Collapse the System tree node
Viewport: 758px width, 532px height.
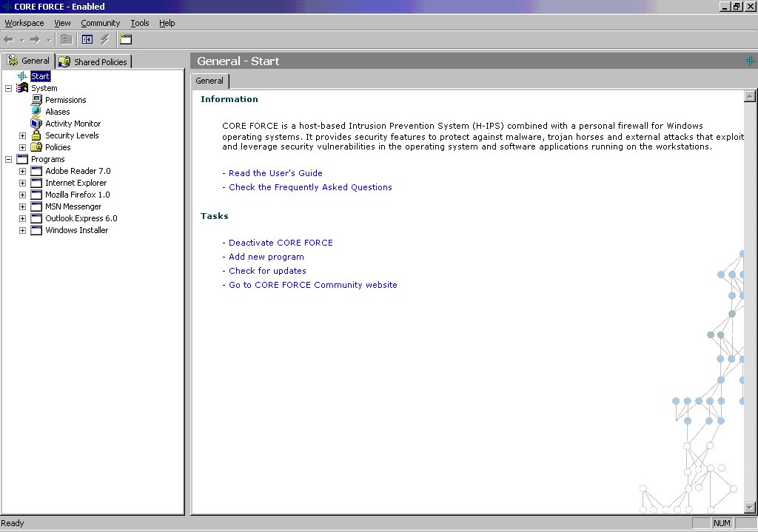[x=8, y=89]
